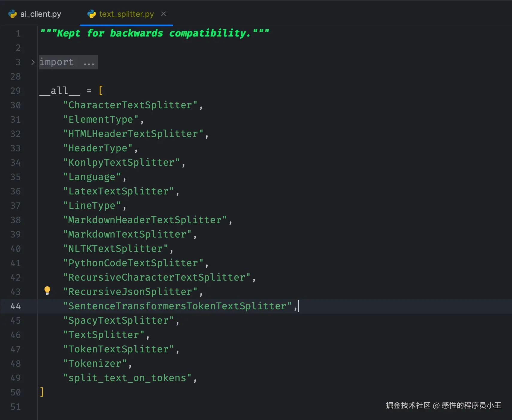Click the "split_text_on_tokens" string

click(x=127, y=378)
